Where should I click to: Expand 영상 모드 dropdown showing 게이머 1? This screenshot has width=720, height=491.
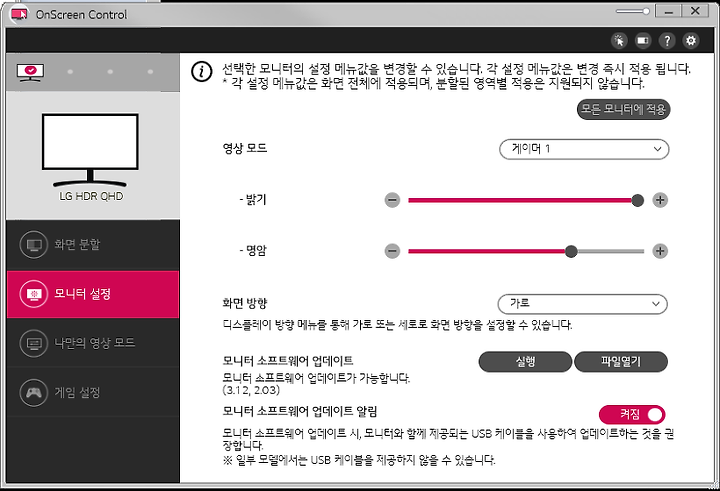(x=584, y=149)
